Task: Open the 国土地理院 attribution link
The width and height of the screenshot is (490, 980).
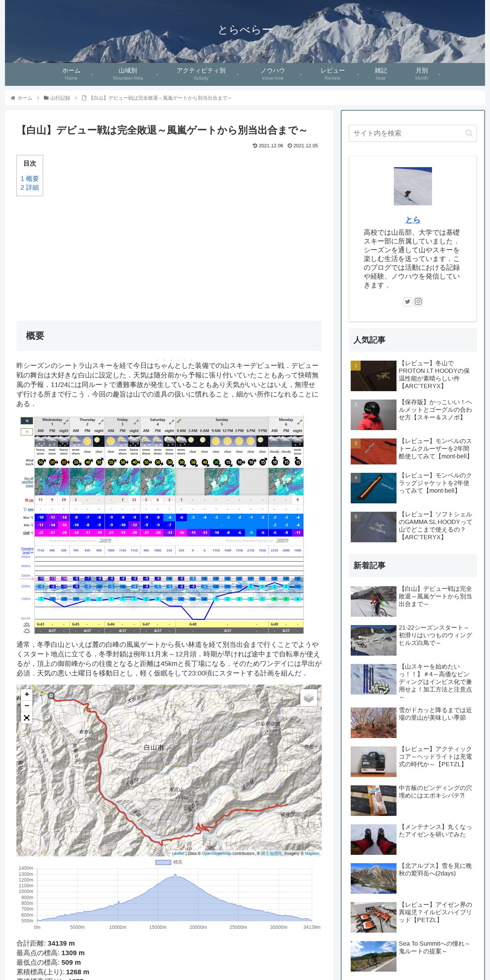Action: tap(271, 853)
